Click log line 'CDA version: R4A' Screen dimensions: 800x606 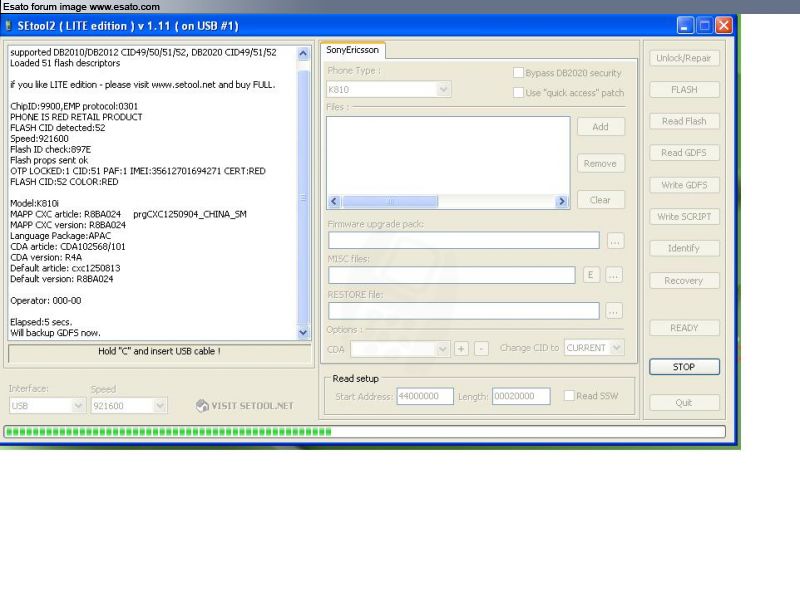[x=46, y=257]
